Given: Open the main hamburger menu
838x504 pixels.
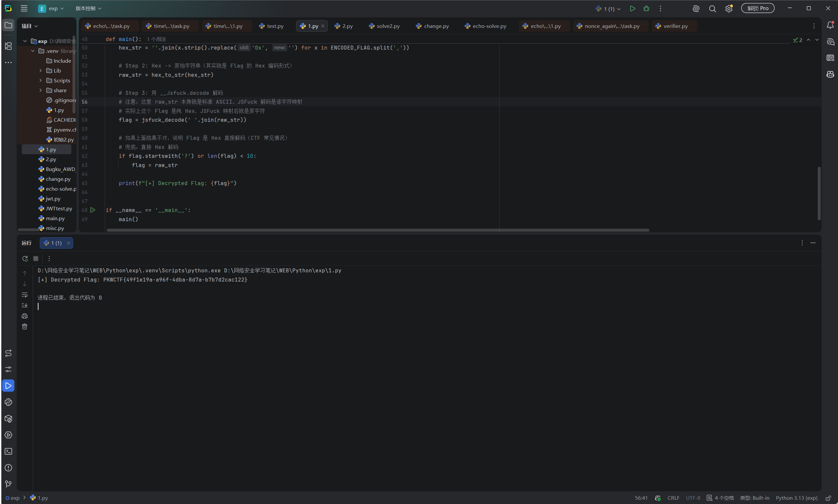Looking at the screenshot, I should (x=24, y=9).
